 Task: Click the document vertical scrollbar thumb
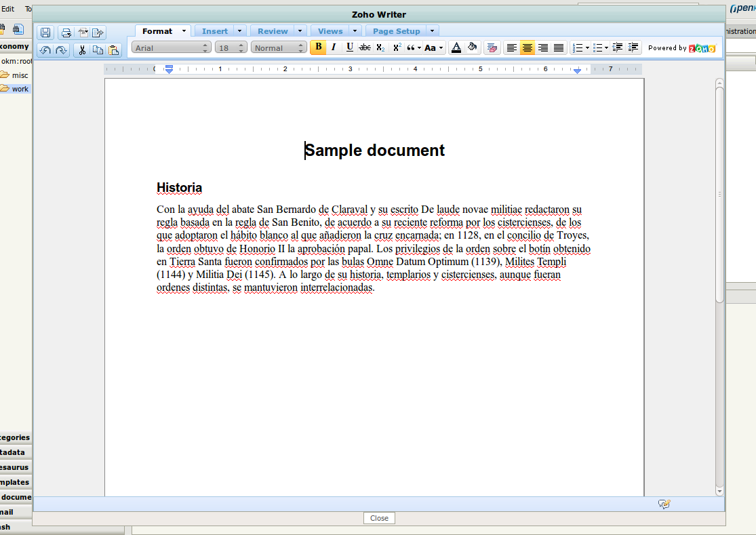(x=719, y=195)
